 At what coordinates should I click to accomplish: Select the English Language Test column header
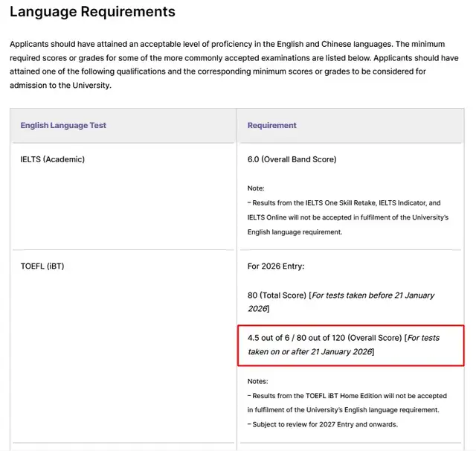coord(63,126)
